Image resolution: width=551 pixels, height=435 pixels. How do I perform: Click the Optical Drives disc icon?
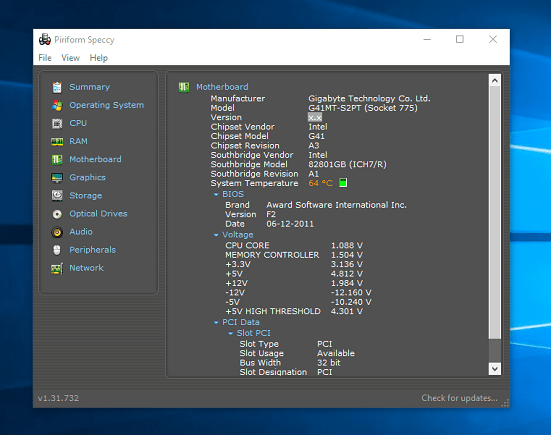click(x=57, y=214)
